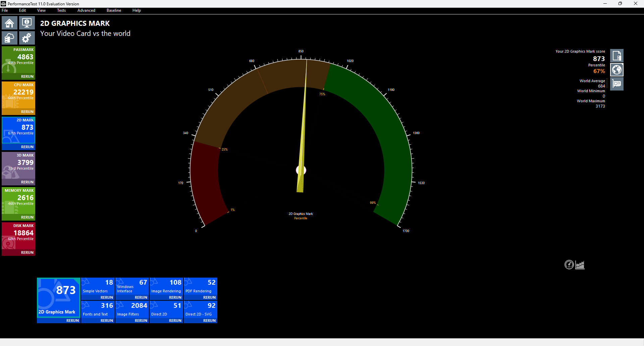Image resolution: width=644 pixels, height=346 pixels.
Task: Click the Windows Interface result label
Action: (125, 289)
